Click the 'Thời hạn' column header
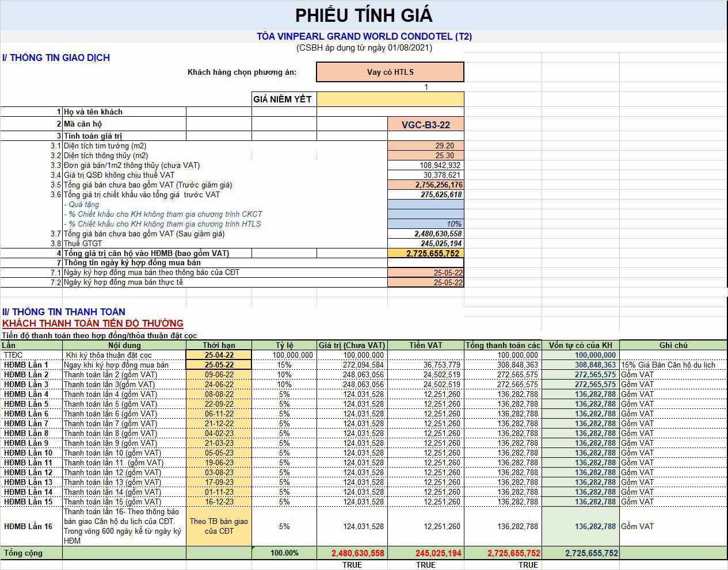 pyautogui.click(x=219, y=346)
